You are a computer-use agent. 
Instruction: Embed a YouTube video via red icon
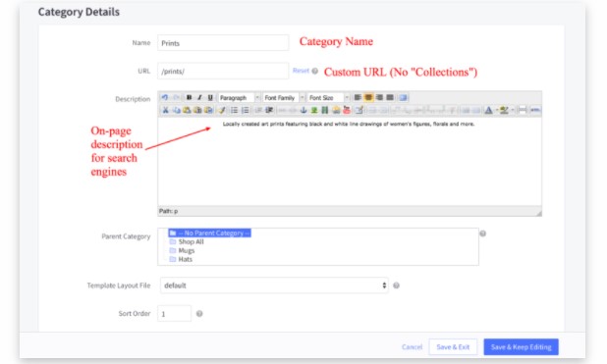[347, 110]
